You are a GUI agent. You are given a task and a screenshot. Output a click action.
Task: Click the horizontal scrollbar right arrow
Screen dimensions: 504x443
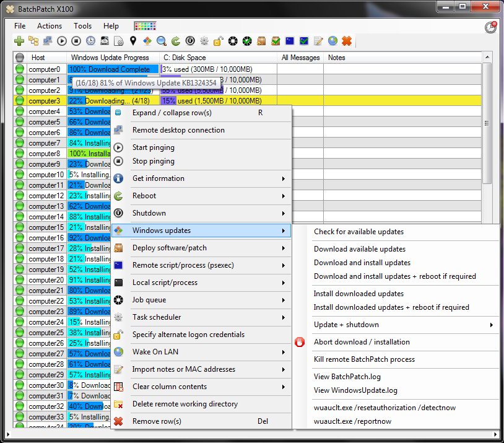pyautogui.click(x=495, y=434)
